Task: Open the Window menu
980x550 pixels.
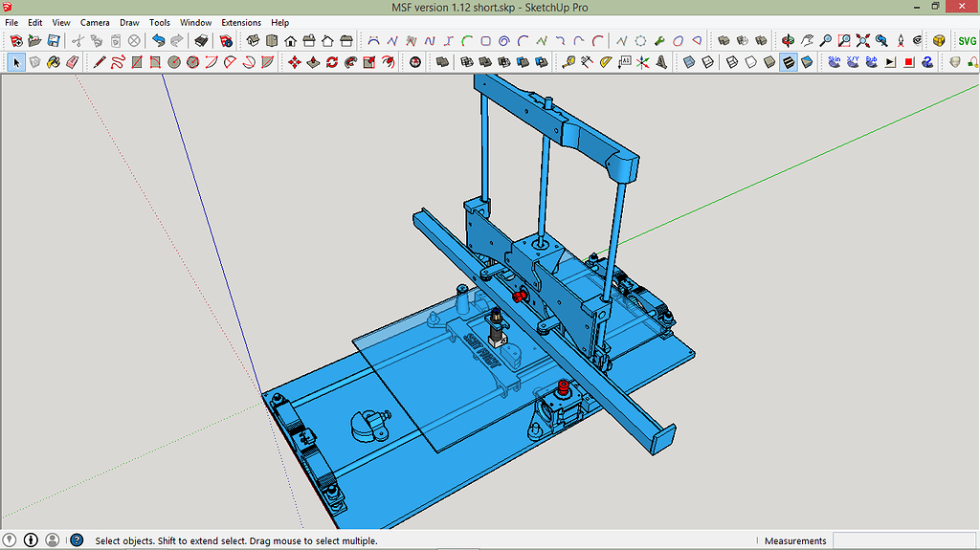Action: [196, 22]
